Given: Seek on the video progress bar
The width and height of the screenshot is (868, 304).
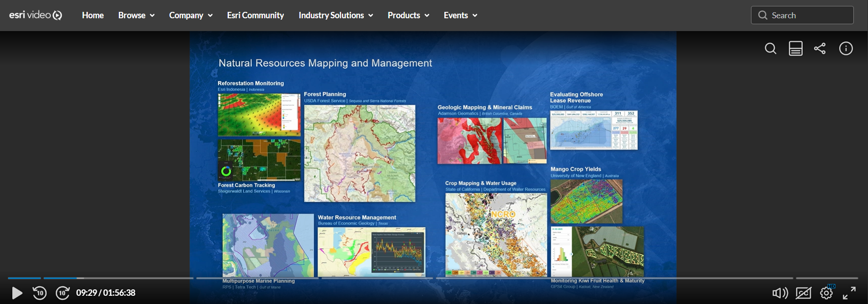Looking at the screenshot, I should [433, 278].
